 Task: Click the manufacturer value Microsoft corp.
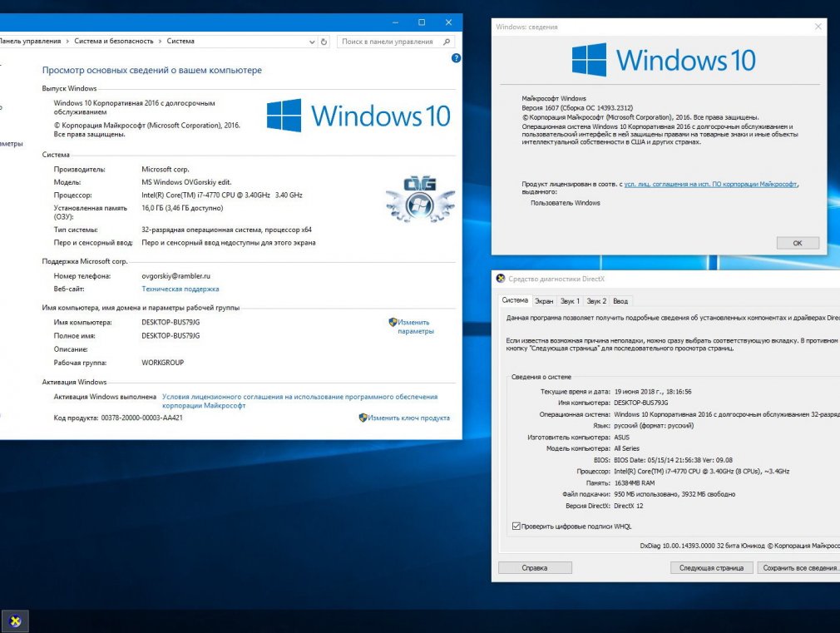point(165,170)
